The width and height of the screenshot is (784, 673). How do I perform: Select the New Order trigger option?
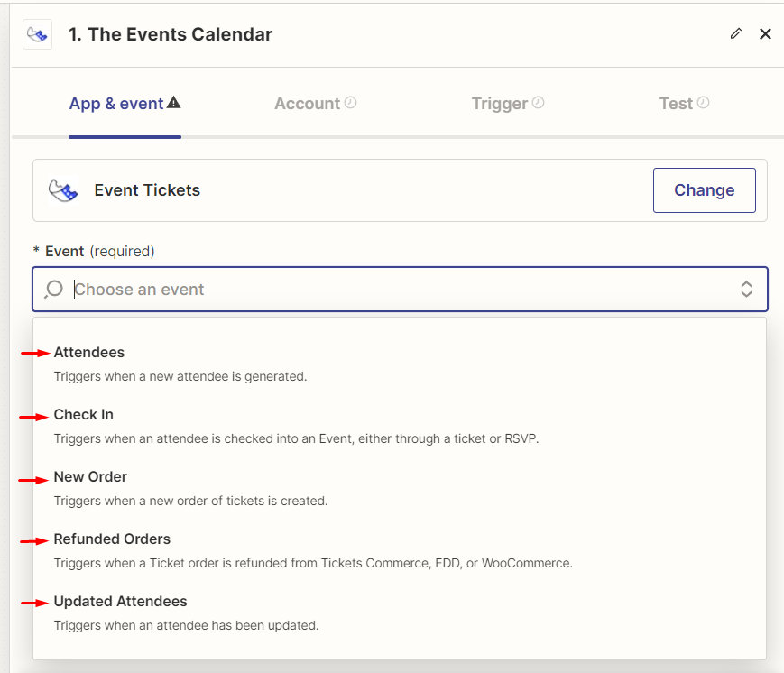89,476
